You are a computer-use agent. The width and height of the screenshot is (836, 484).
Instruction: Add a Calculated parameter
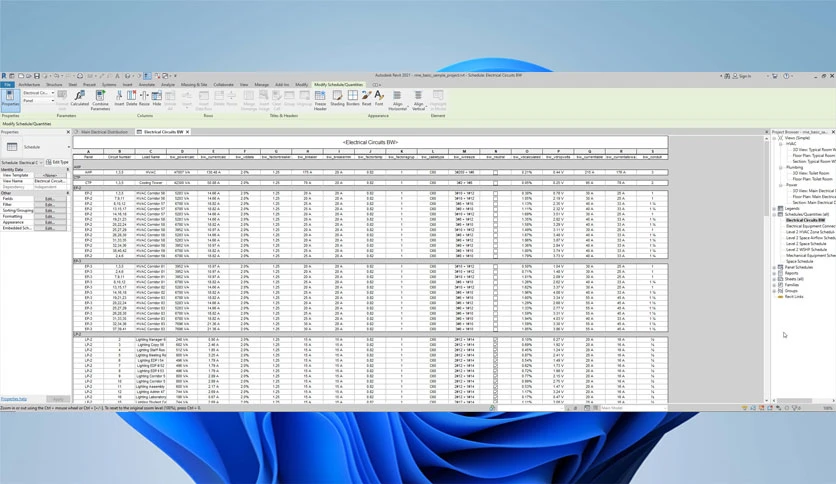(x=79, y=99)
